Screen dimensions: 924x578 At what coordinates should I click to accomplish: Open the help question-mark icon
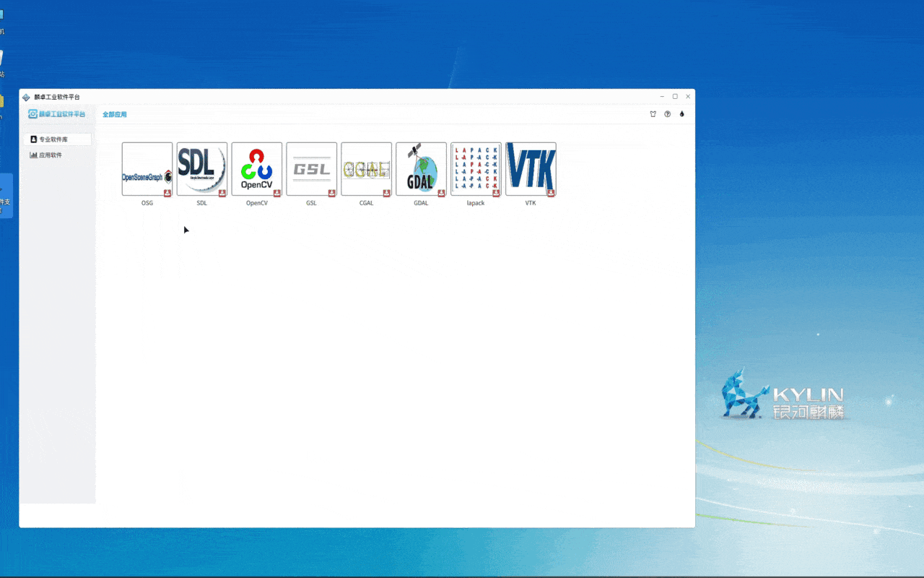click(x=668, y=114)
